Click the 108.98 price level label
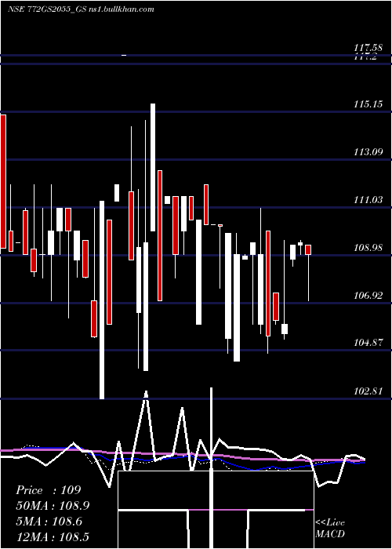 coord(368,248)
